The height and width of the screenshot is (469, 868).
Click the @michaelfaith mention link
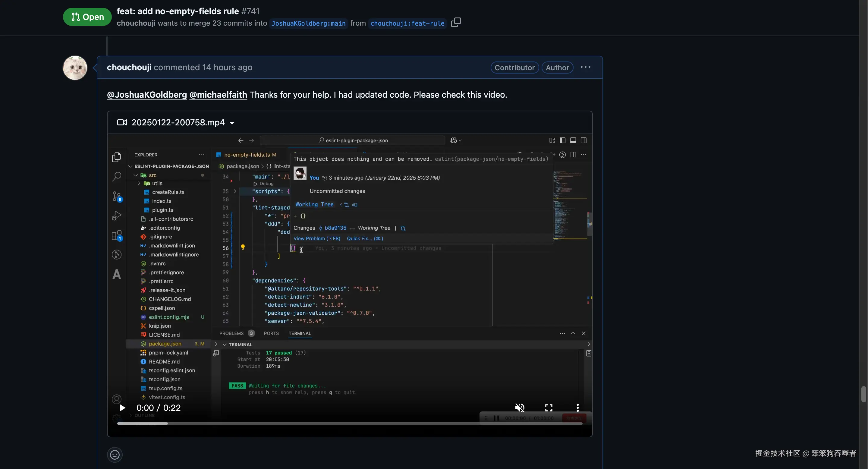click(218, 95)
